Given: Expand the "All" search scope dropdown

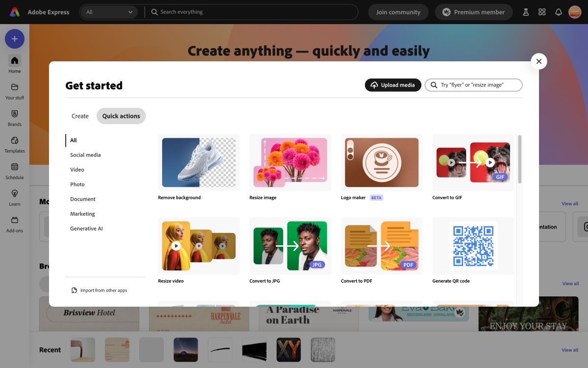Looking at the screenshot, I should [109, 12].
